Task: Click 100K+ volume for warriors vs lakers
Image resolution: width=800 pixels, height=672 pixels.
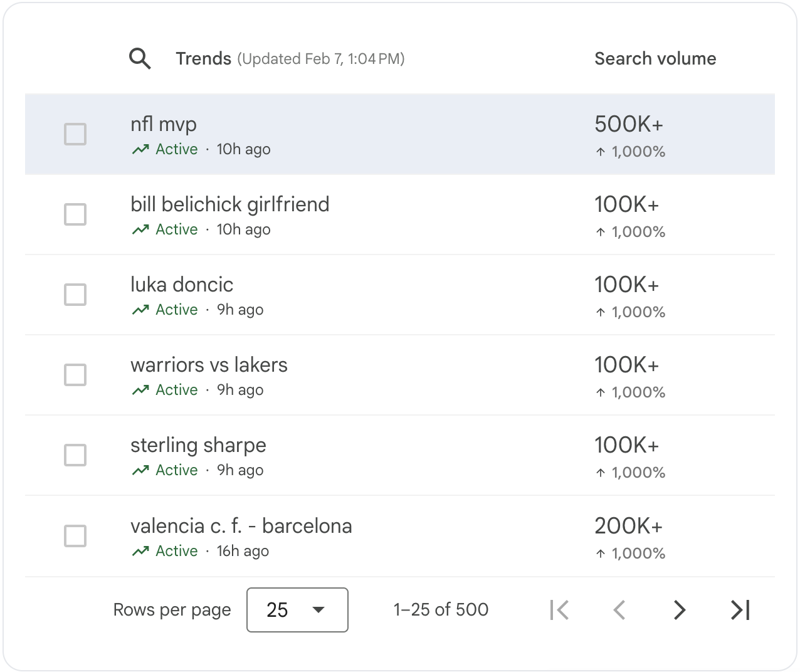Action: (627, 365)
